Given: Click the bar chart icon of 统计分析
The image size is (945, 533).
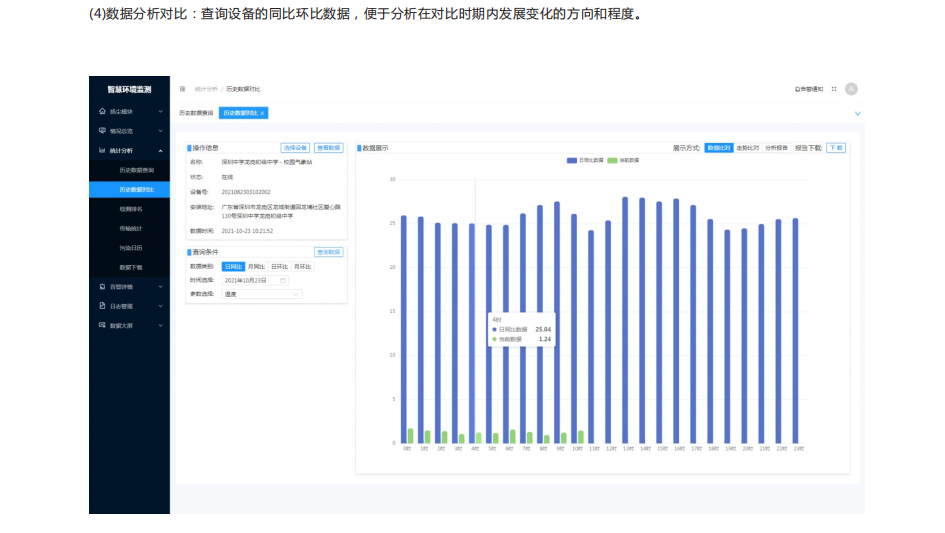Looking at the screenshot, I should [102, 150].
